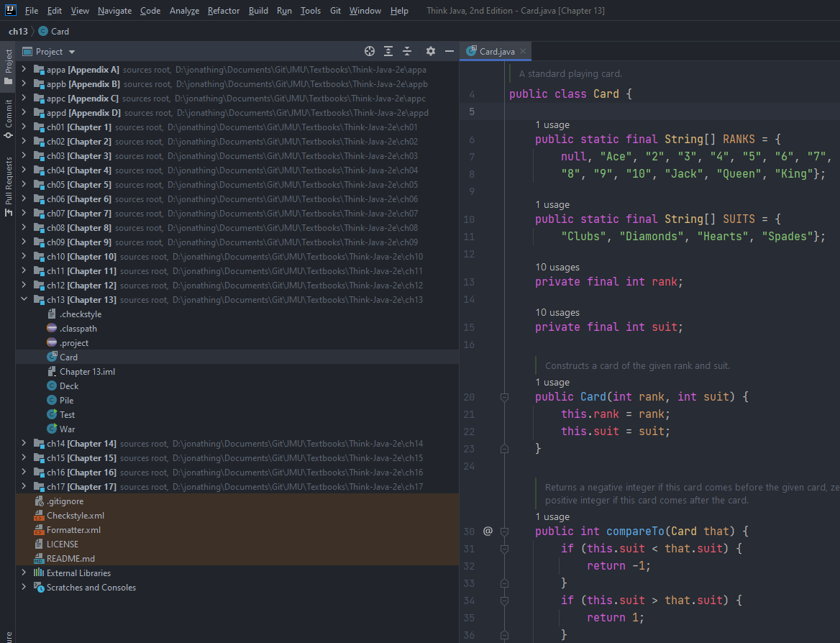Expand the ch14 Chapter 14 folder

pyautogui.click(x=24, y=443)
